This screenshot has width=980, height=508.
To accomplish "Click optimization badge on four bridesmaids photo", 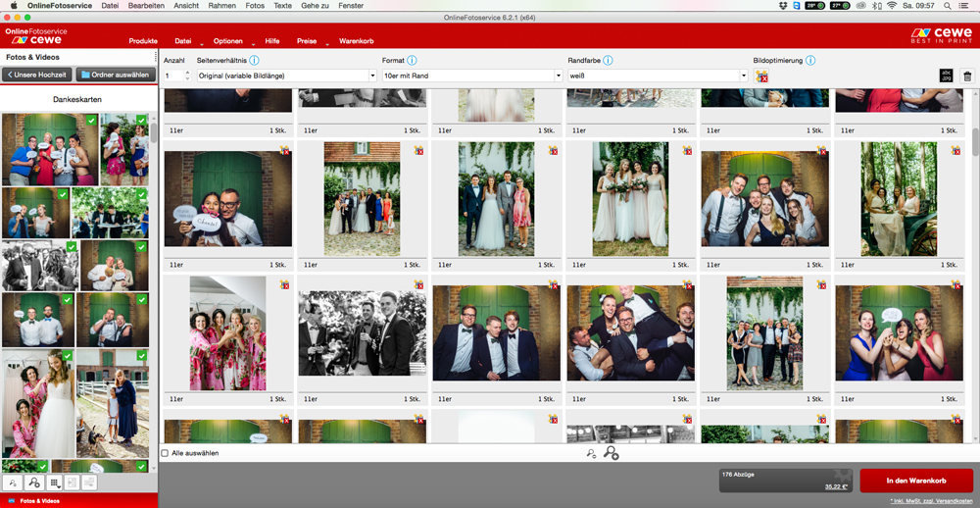I will [687, 150].
